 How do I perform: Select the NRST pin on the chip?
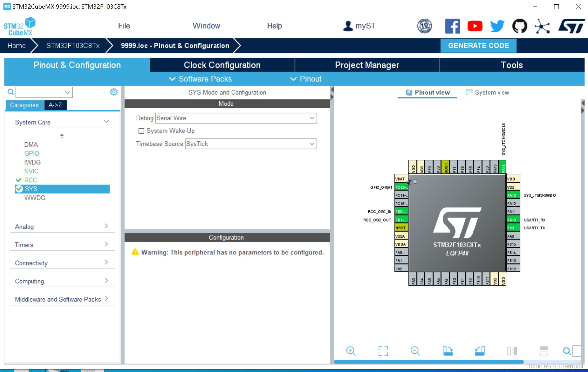click(401, 228)
